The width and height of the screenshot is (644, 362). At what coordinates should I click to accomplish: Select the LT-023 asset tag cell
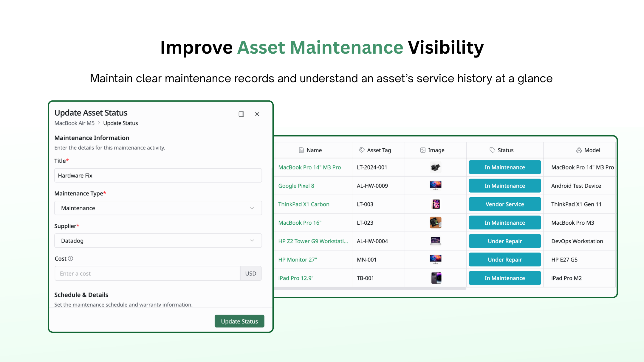(x=378, y=223)
